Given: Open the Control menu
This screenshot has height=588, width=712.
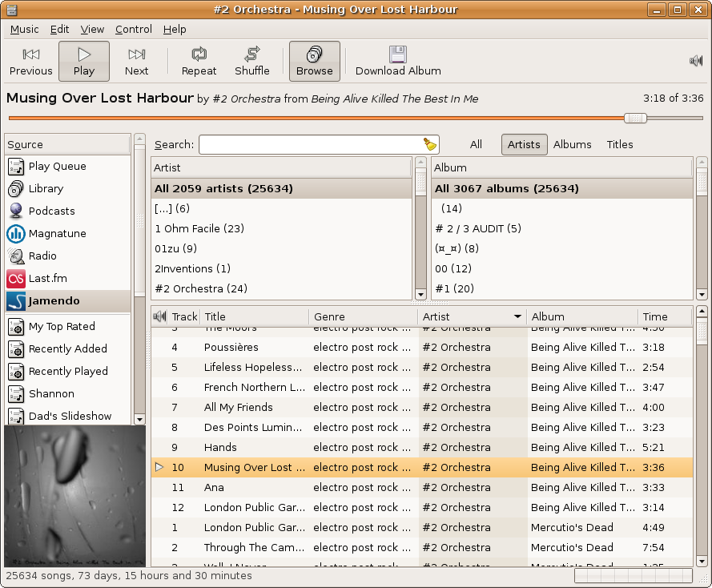Looking at the screenshot, I should 134,30.
